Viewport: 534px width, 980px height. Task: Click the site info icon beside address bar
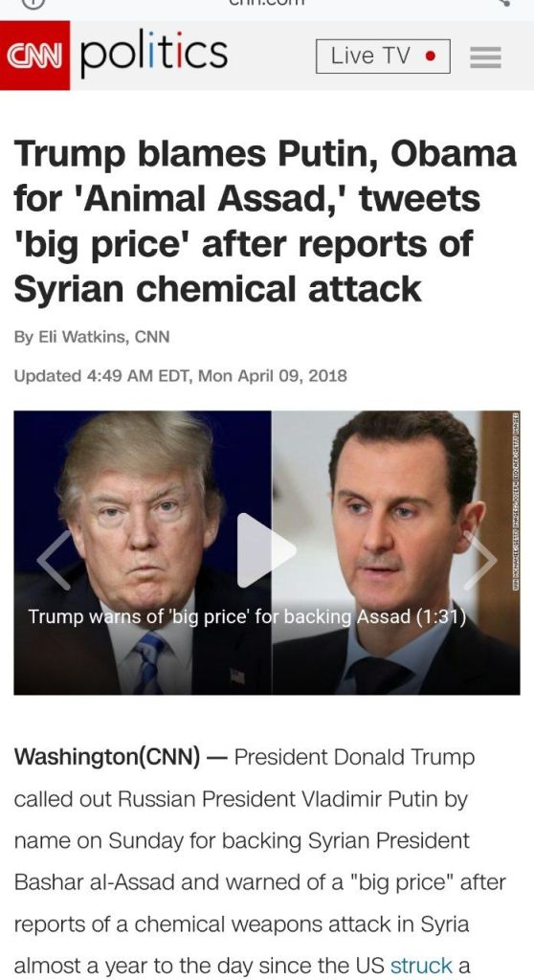[33, 3]
